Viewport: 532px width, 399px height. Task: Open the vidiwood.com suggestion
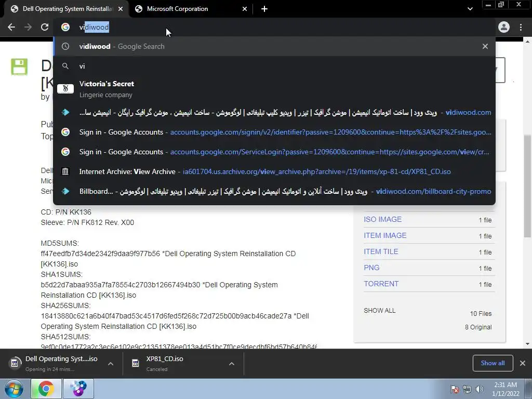pos(274,112)
